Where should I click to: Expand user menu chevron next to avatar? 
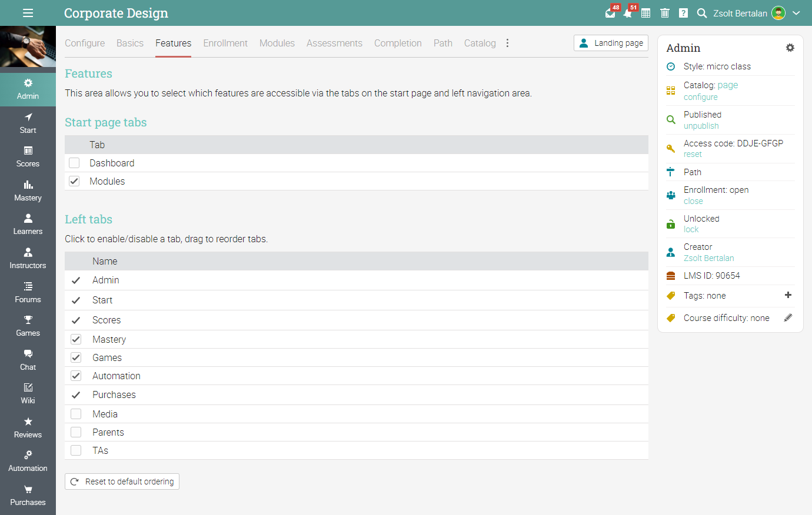pos(796,13)
